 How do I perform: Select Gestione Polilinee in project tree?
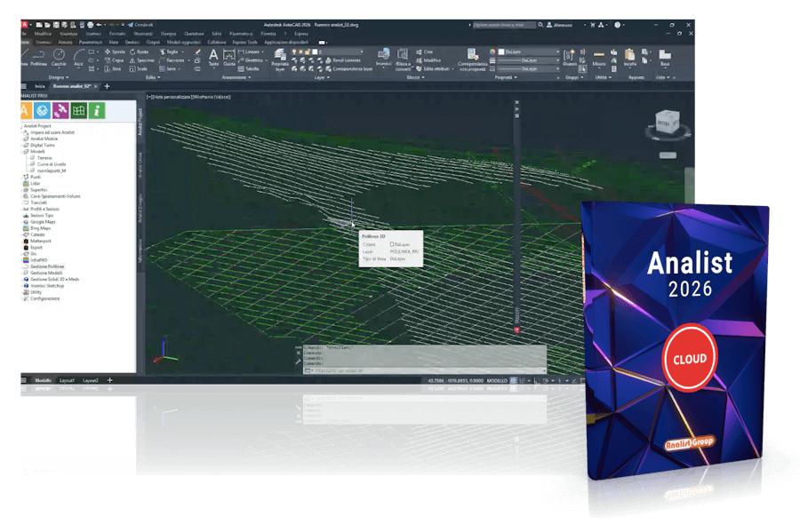click(x=47, y=266)
